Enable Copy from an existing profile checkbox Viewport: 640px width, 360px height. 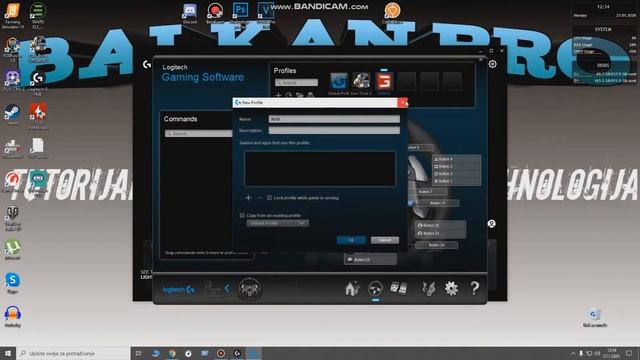pos(242,215)
